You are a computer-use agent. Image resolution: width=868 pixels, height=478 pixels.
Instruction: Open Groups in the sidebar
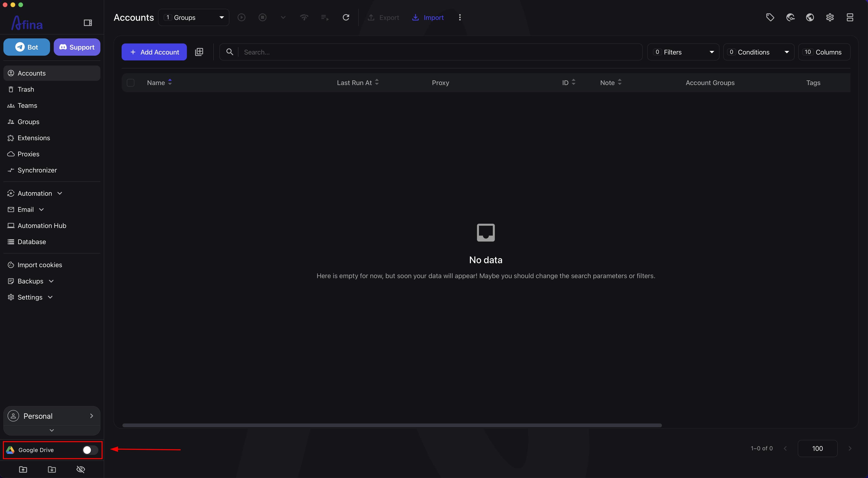[52, 122]
